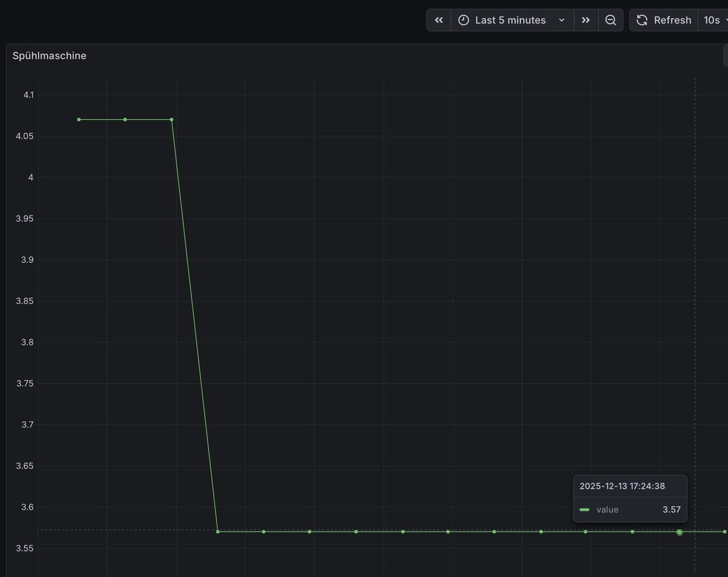Image resolution: width=728 pixels, height=577 pixels.
Task: Click first data point after the drop
Action: (x=218, y=531)
